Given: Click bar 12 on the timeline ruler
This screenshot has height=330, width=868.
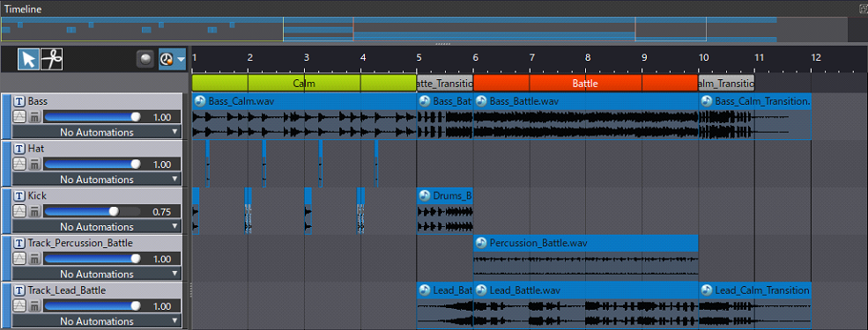Looking at the screenshot, I should coord(815,57).
